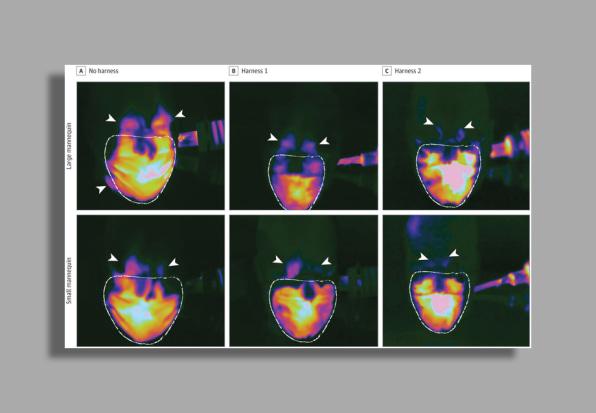Click the right arrowhead in large mannequin Harness 2 image
The height and width of the screenshot is (413, 596).
469,125
